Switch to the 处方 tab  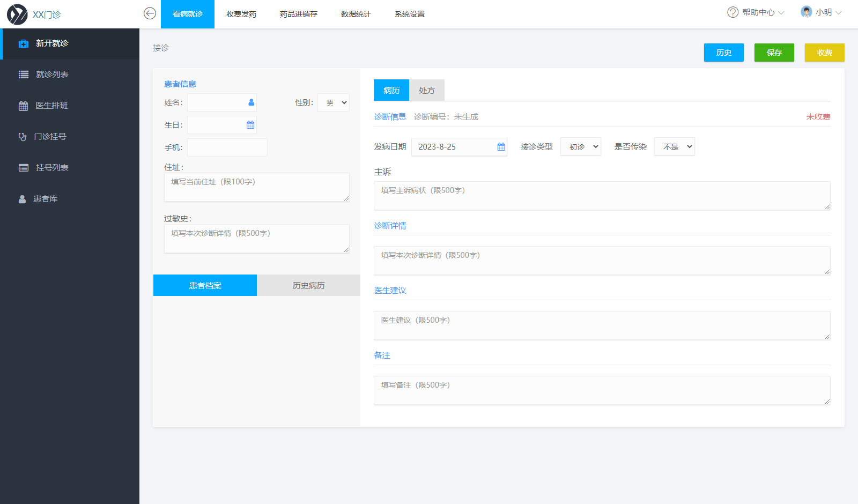click(426, 91)
